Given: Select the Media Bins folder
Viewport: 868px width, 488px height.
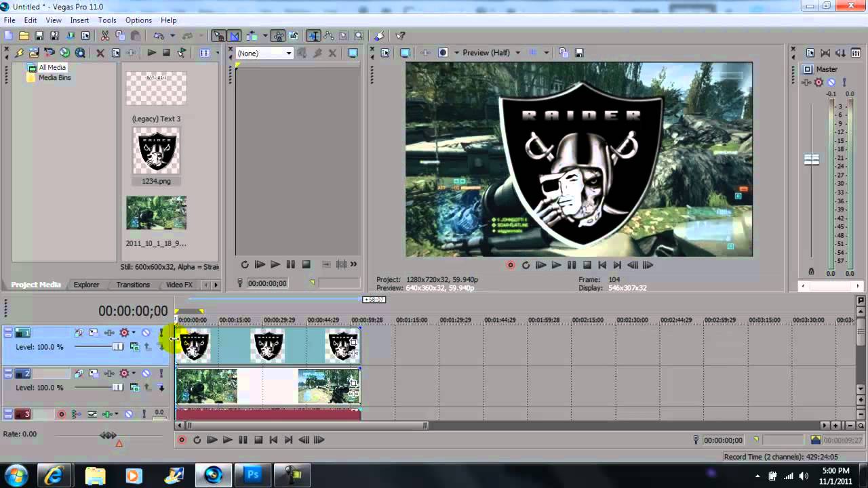Looking at the screenshot, I should pos(54,78).
